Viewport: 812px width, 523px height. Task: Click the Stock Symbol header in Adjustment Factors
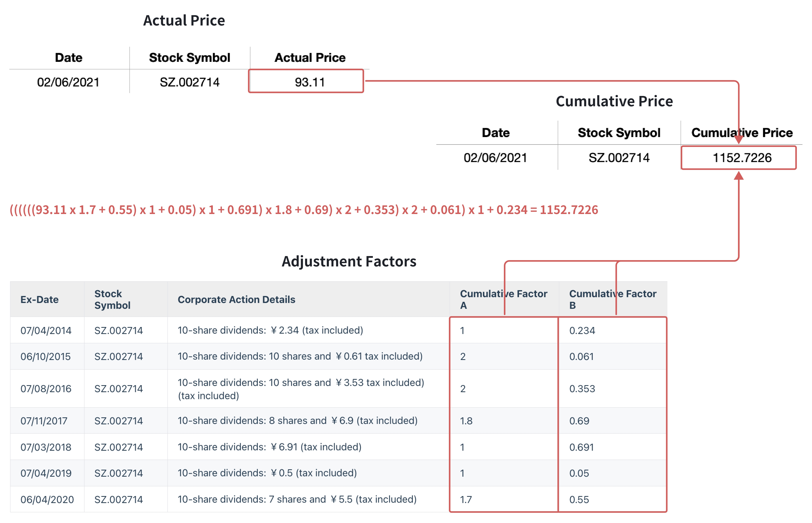pos(112,299)
